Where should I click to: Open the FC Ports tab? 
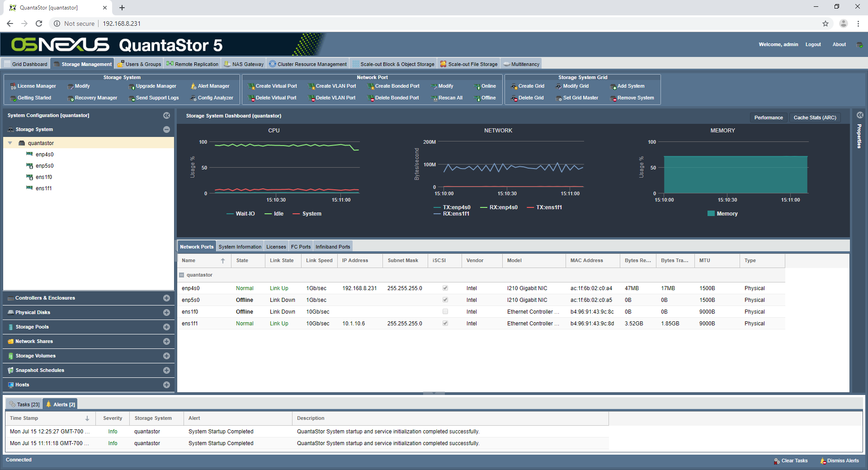click(x=301, y=246)
